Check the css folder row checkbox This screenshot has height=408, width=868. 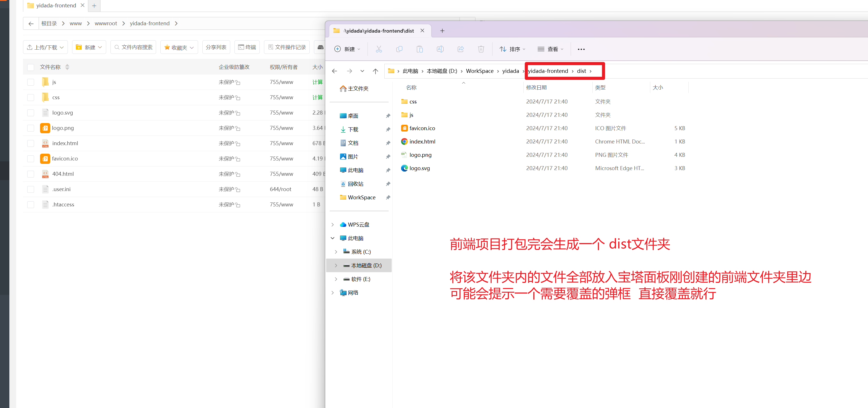click(31, 98)
